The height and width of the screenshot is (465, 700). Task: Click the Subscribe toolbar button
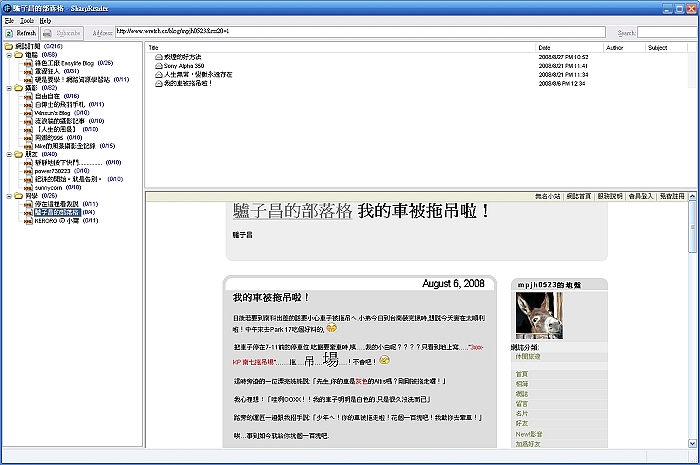pos(62,33)
